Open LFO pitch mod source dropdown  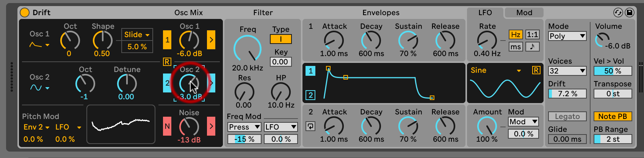tap(68, 127)
